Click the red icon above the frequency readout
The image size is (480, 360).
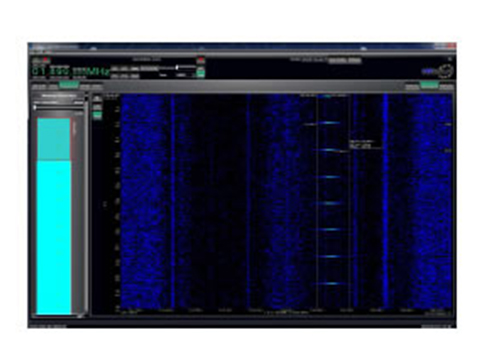pos(46,61)
